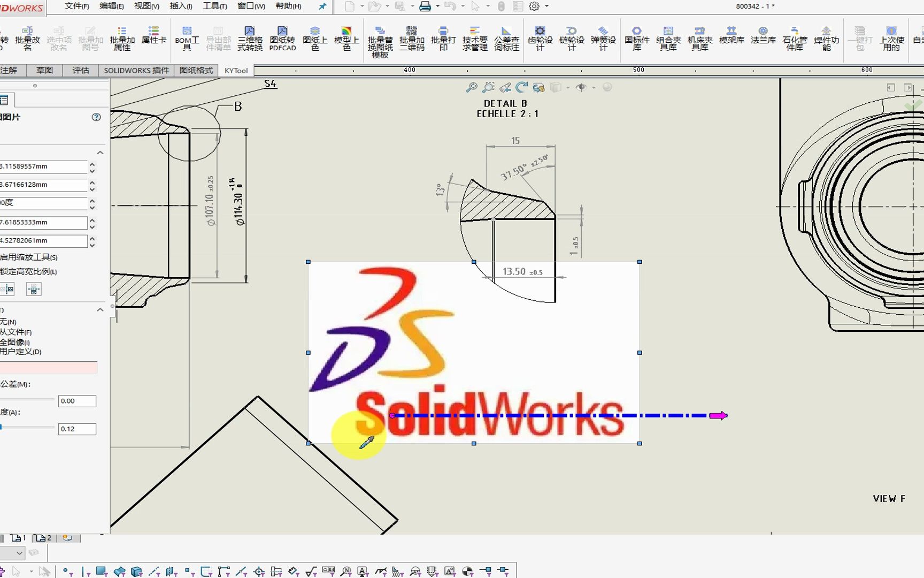Screen dimensions: 924x578
Task: Open the print button dropdown arrow
Action: [437, 6]
